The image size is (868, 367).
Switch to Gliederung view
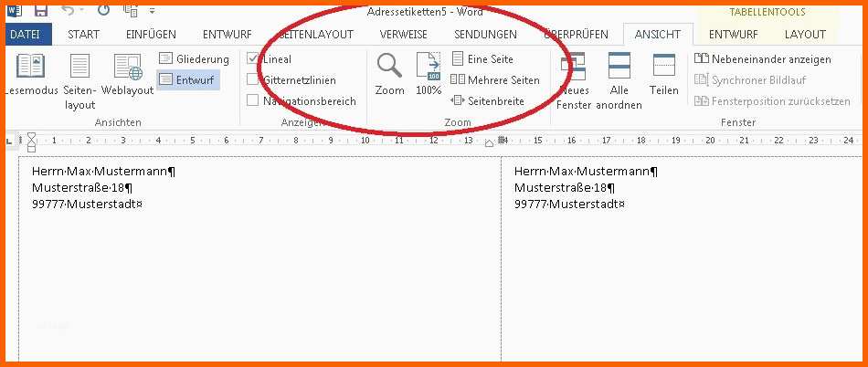(x=194, y=58)
